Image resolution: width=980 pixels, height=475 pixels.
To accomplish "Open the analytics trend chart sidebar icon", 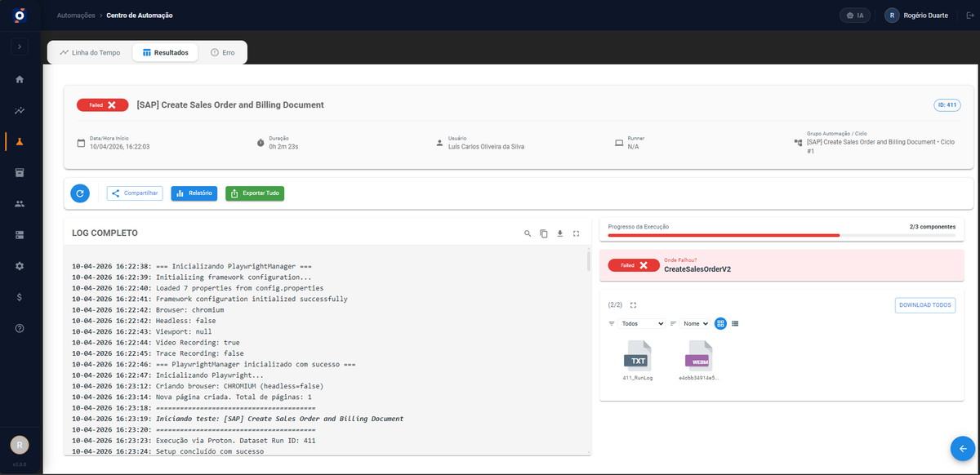I will pyautogui.click(x=20, y=110).
